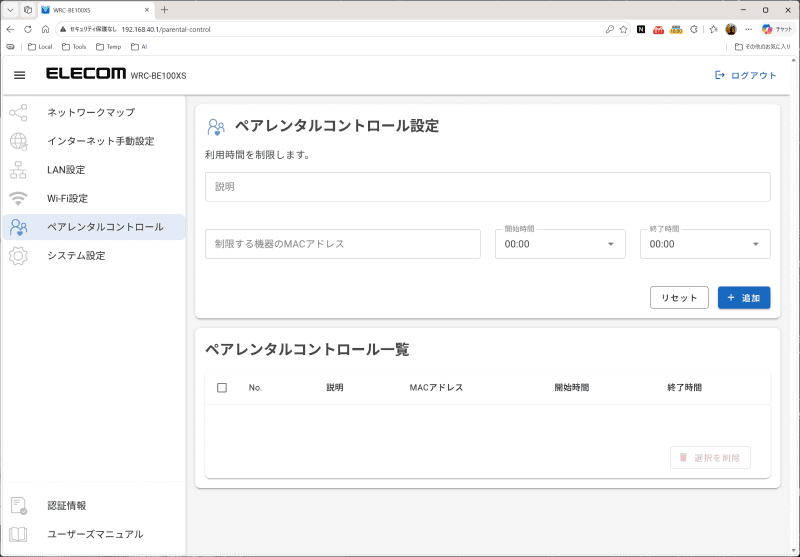800x557 pixels.
Task: Open the Local bookmarks folder
Action: pyautogui.click(x=40, y=46)
